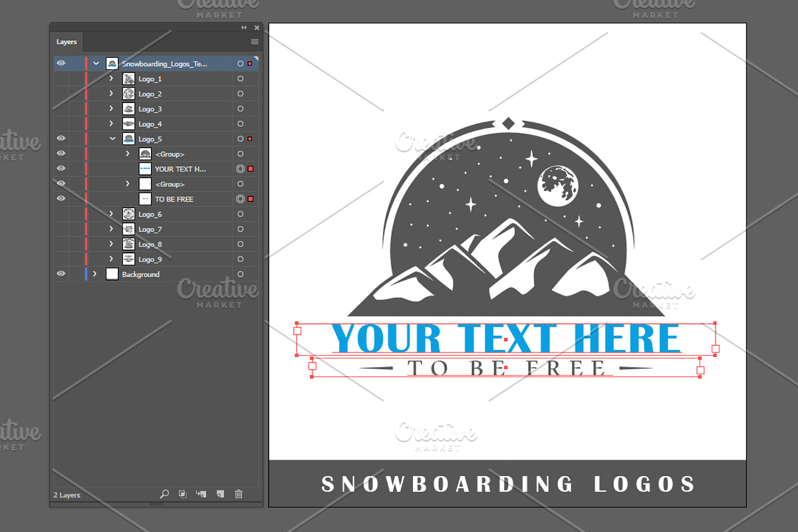Click the target circle for Logo_8
The height and width of the screenshot is (532, 798).
point(240,244)
